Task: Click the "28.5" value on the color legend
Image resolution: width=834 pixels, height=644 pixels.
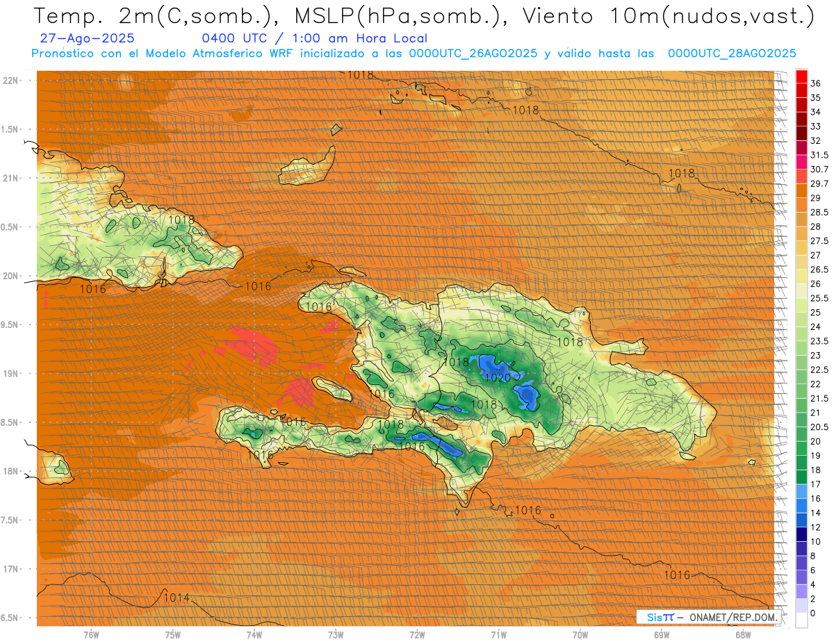Action: pos(819,212)
